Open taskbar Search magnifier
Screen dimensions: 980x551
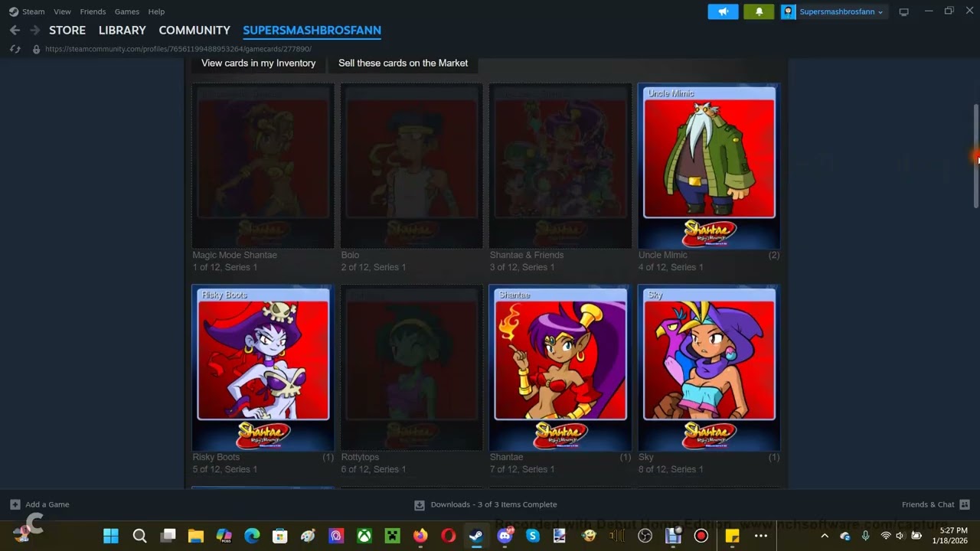point(139,536)
